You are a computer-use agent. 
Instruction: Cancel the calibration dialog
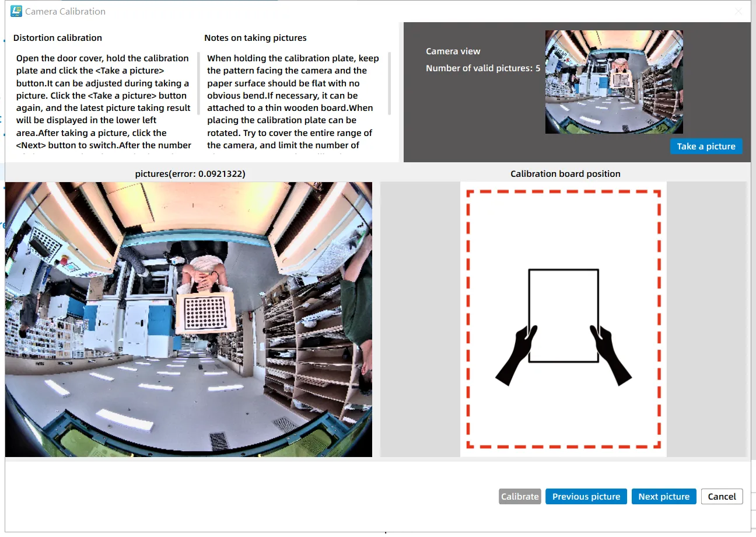click(x=722, y=497)
